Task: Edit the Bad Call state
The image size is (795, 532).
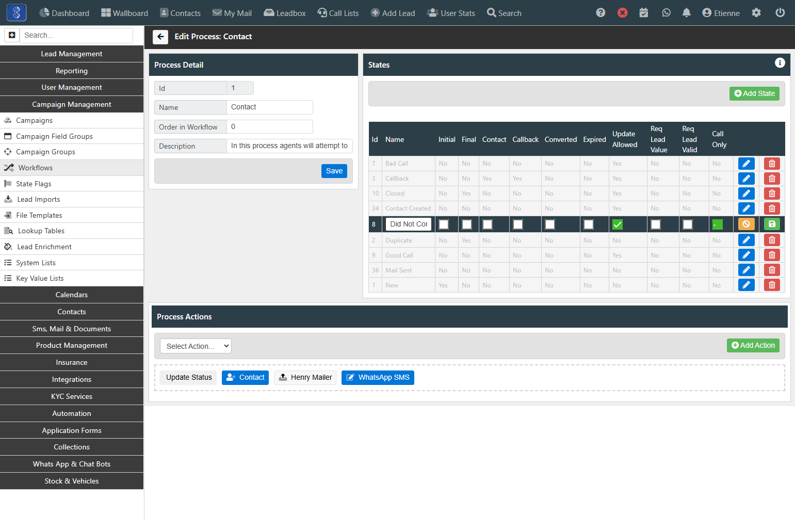Action: click(747, 164)
